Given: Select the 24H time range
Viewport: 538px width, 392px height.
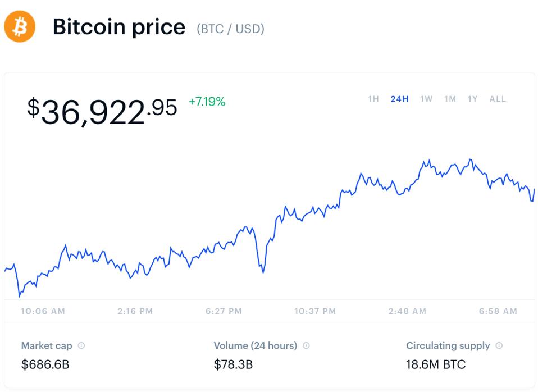Looking at the screenshot, I should 399,99.
